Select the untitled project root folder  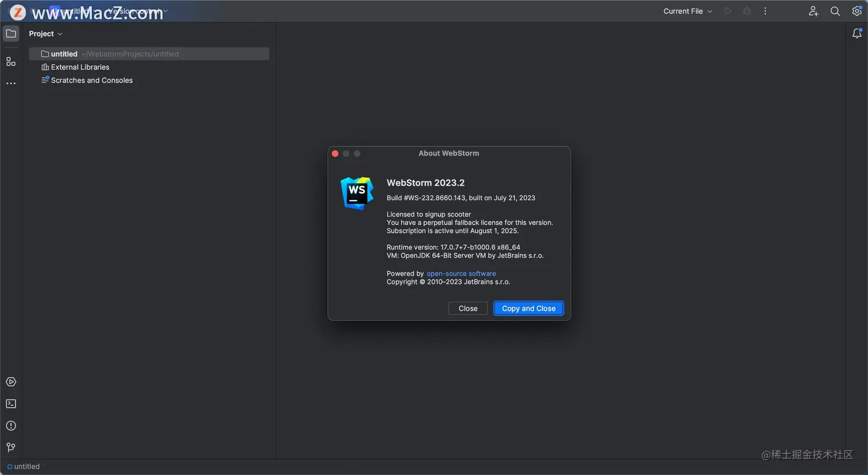(149, 54)
